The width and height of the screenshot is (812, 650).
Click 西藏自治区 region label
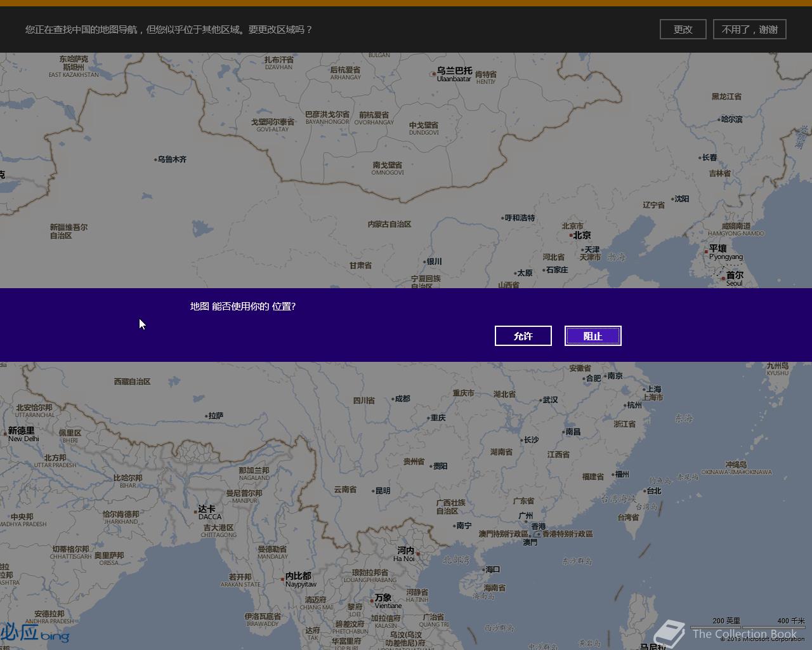click(132, 381)
